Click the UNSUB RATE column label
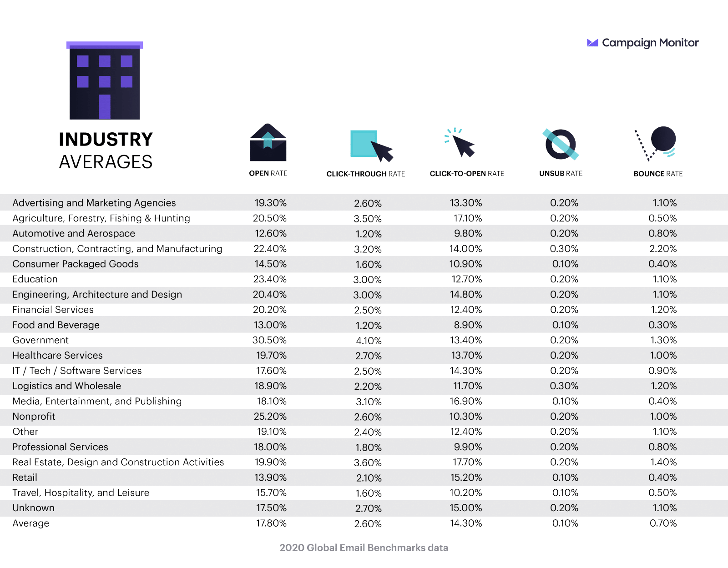The image size is (728, 568). [x=561, y=173]
